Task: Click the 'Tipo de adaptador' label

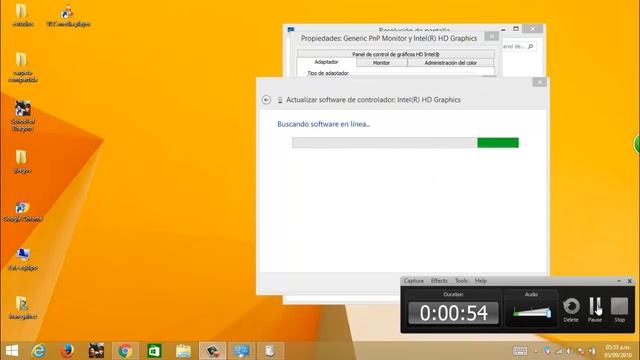Action: click(328, 73)
